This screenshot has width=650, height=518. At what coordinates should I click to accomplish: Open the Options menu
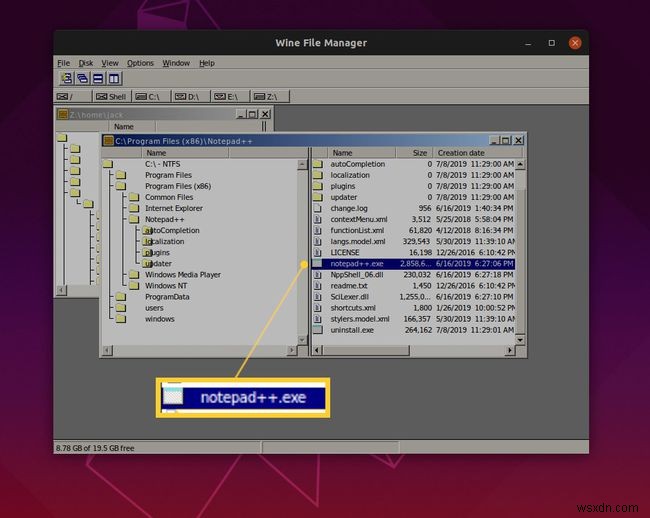click(140, 63)
